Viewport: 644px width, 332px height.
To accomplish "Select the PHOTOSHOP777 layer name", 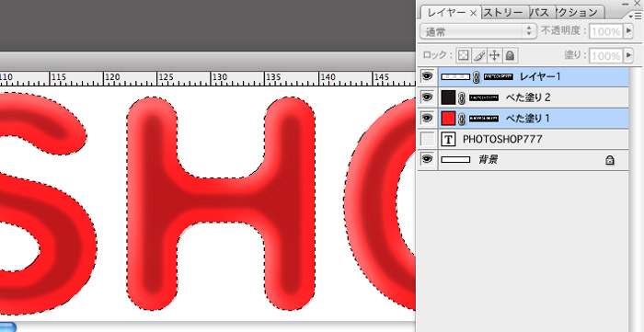I will click(x=502, y=139).
